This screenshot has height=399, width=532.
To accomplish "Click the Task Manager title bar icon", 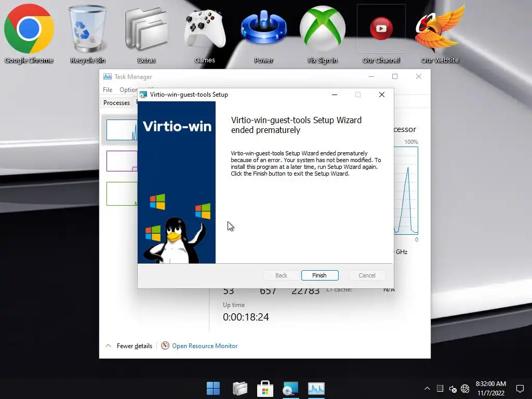I will click(108, 76).
